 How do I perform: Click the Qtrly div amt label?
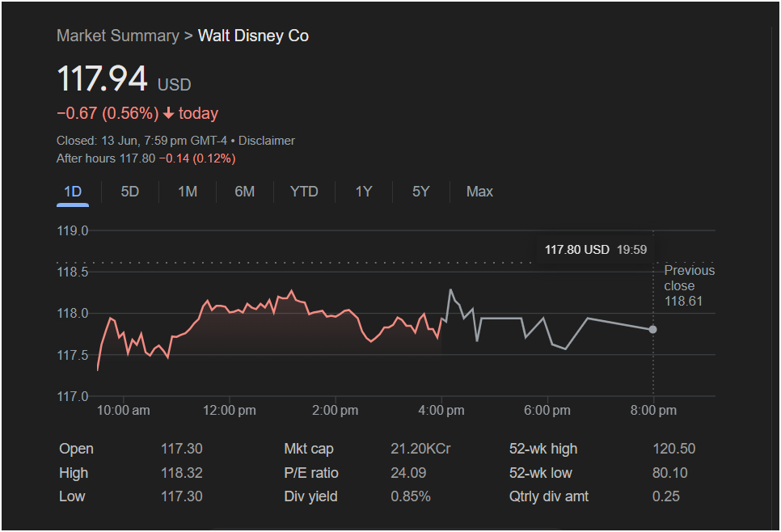[549, 496]
